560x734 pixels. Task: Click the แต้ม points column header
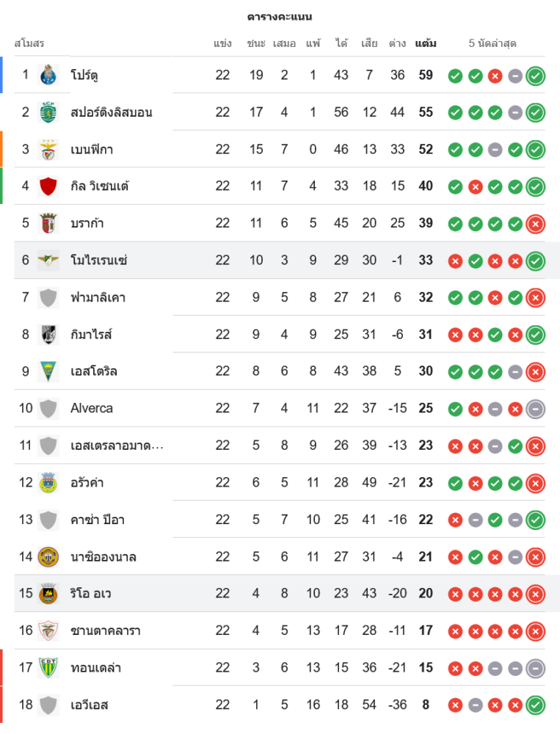(425, 43)
